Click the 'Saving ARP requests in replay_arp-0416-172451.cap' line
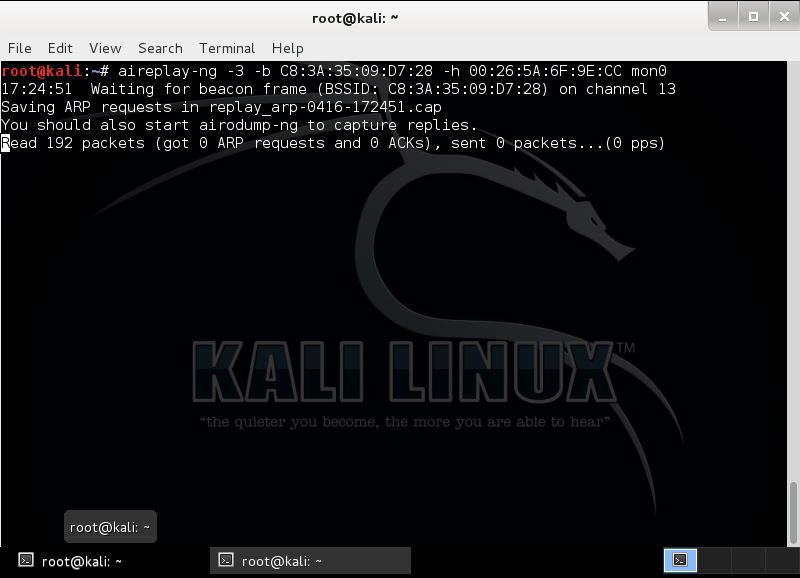This screenshot has width=800, height=578. click(221, 107)
